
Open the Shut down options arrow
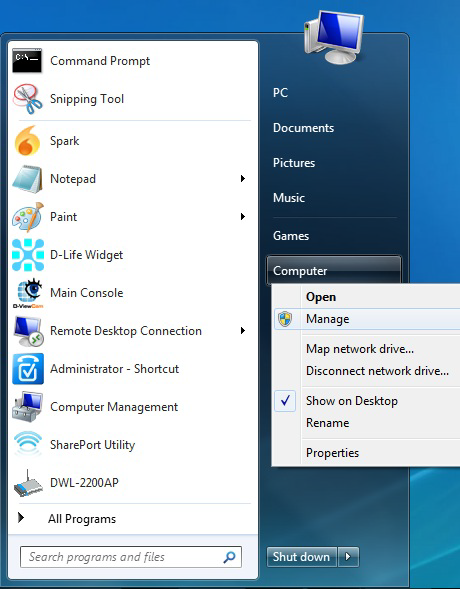coord(348,556)
